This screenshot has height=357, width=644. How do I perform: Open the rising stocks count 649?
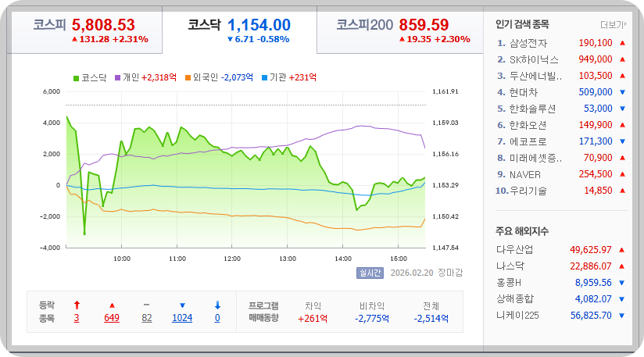[x=112, y=318]
